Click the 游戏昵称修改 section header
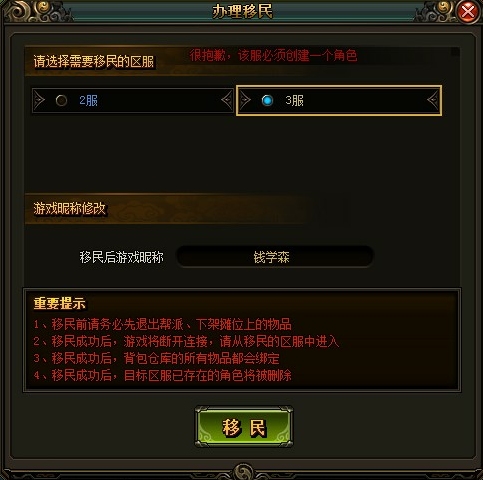Image resolution: width=483 pixels, height=480 pixels. pyautogui.click(x=69, y=209)
